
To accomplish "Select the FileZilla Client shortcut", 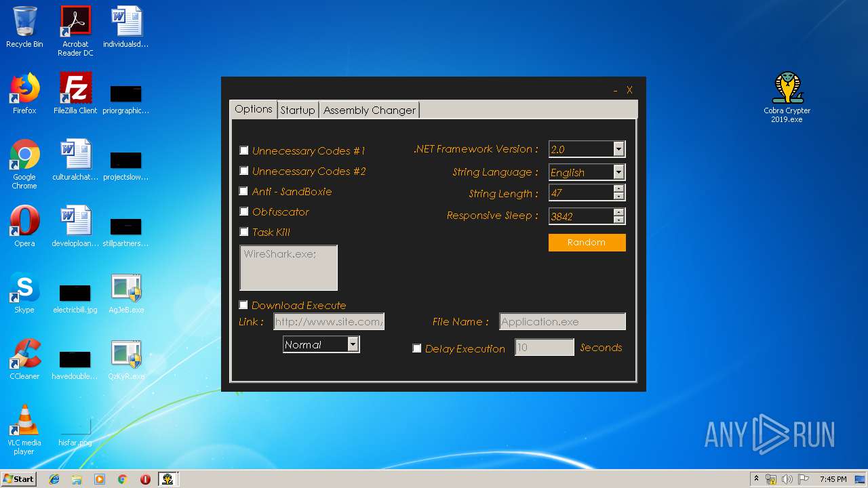I will click(x=75, y=94).
